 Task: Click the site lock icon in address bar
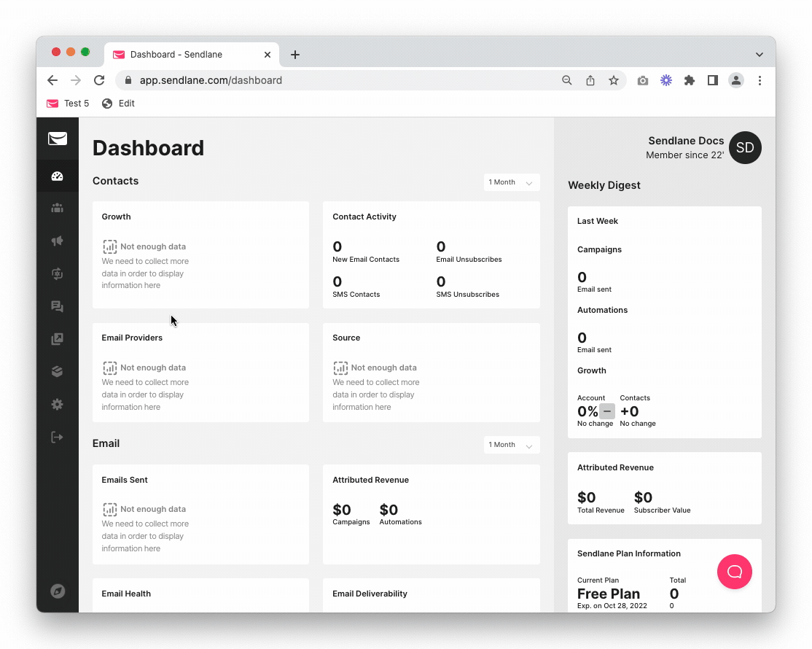128,80
